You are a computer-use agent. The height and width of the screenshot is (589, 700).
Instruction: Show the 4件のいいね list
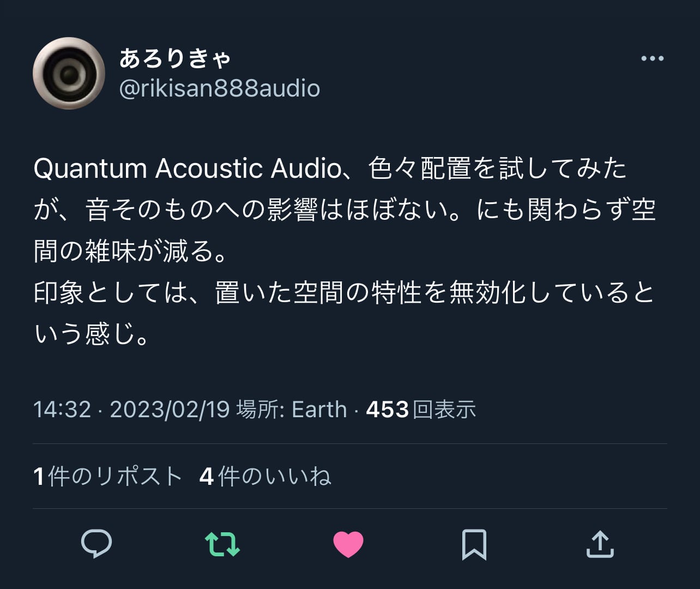[x=265, y=476]
